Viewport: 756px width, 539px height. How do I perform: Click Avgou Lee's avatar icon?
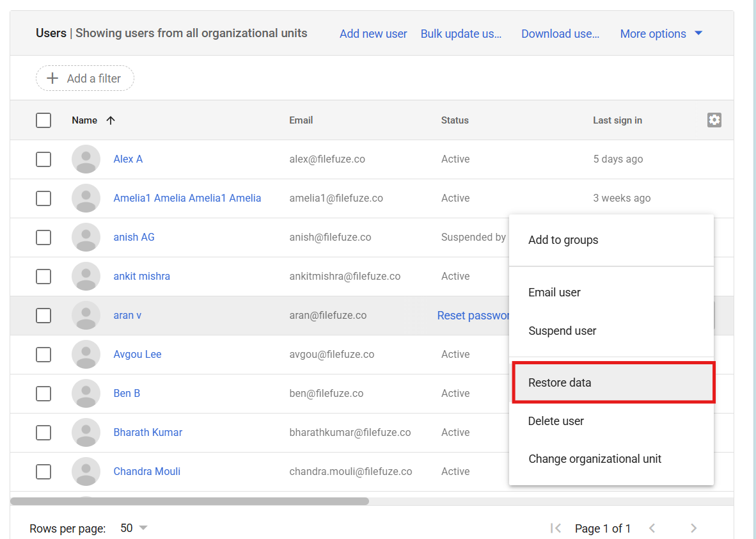86,354
